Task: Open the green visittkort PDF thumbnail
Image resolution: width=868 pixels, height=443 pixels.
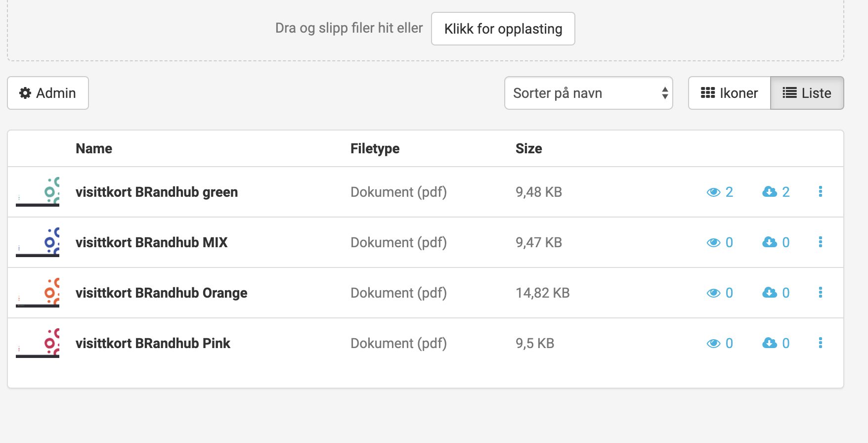Action: click(38, 192)
